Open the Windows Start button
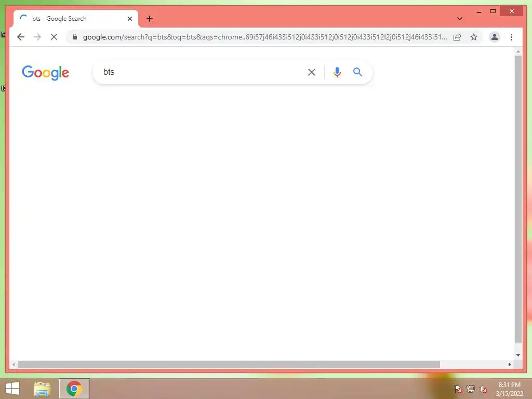Viewport: 532px width, 399px height. pos(12,389)
